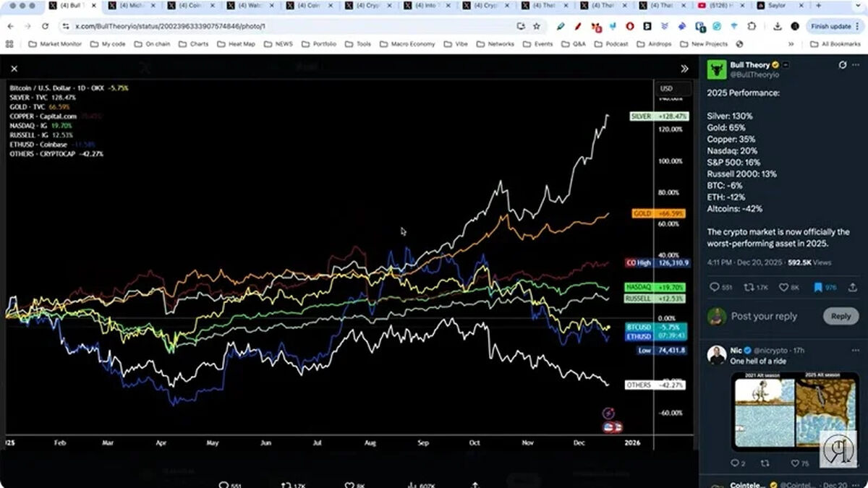The width and height of the screenshot is (868, 488).
Task: Click the GOLD +66.59% chart label
Action: point(659,214)
